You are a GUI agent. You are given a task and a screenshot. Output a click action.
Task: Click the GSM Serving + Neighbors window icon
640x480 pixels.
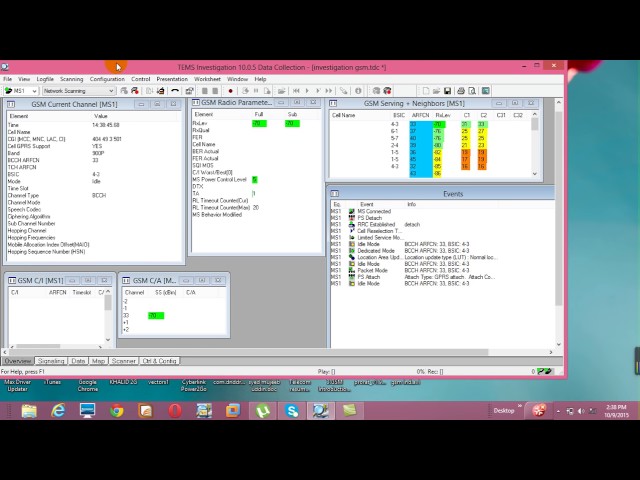point(333,103)
